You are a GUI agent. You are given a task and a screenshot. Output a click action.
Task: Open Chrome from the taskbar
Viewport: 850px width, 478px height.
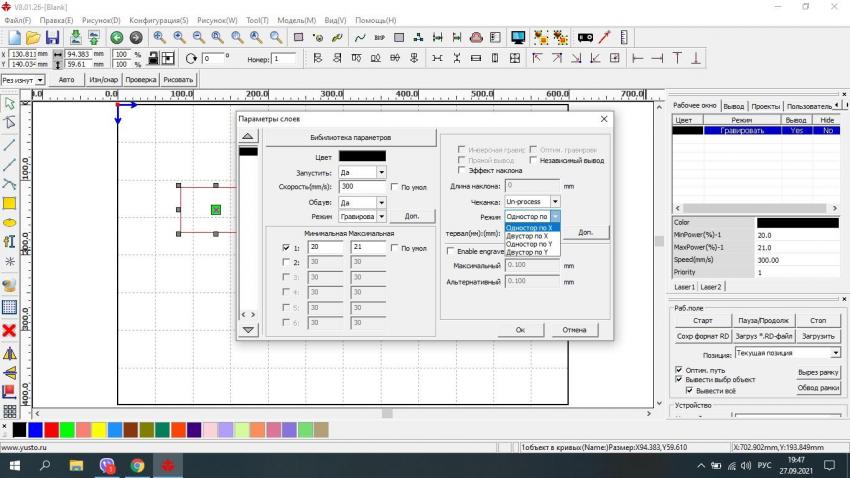click(x=137, y=466)
